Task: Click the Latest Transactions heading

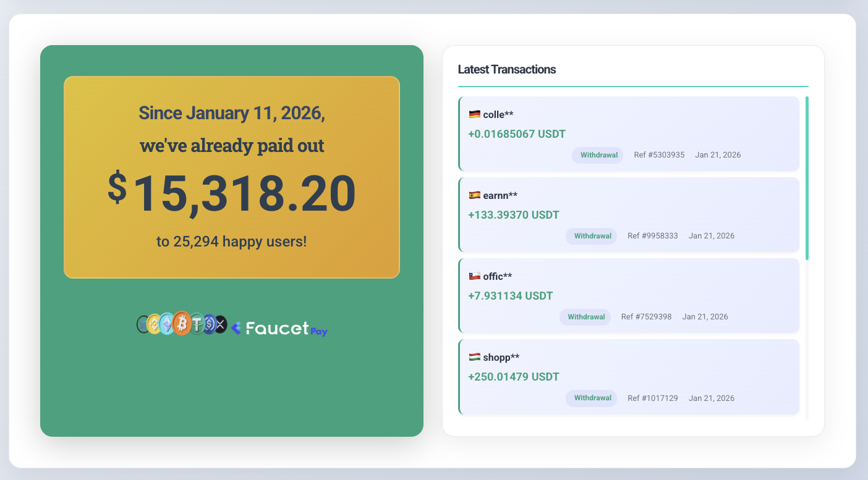Action: [506, 69]
